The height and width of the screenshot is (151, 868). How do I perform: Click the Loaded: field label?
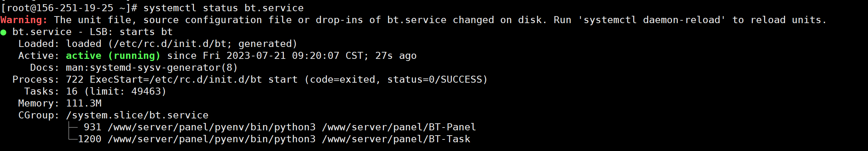39,44
